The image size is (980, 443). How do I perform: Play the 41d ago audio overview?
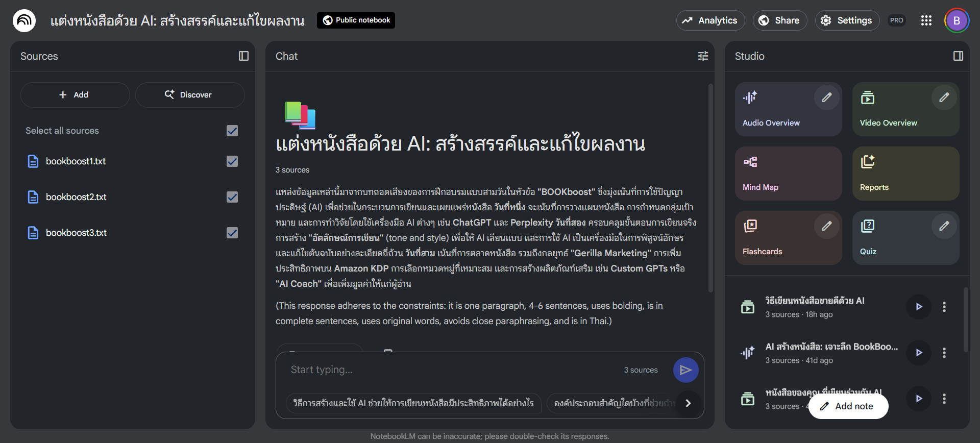coord(919,353)
